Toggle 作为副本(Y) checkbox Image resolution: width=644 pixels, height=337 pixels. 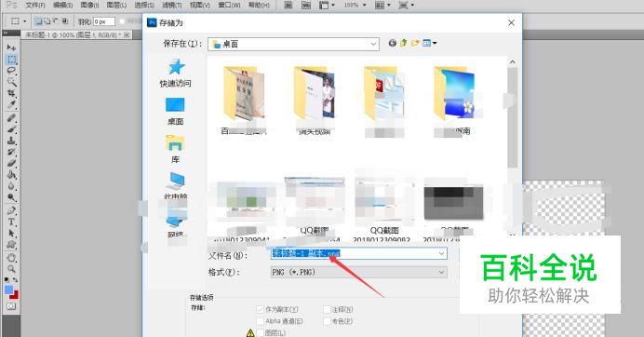pos(260,309)
